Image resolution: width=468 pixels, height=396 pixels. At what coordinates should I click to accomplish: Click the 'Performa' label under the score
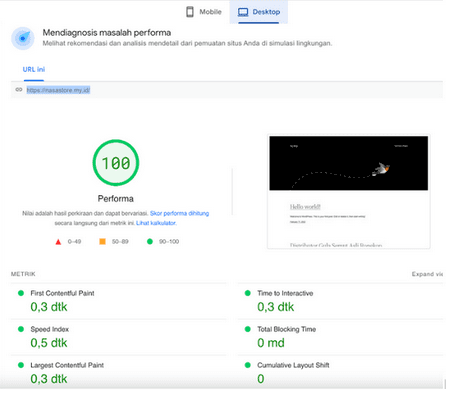tap(116, 199)
